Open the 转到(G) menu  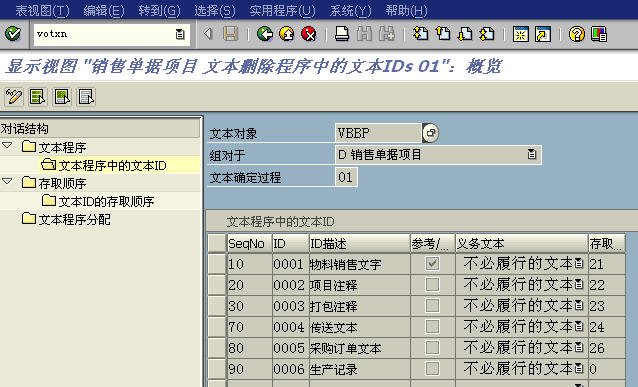(159, 10)
